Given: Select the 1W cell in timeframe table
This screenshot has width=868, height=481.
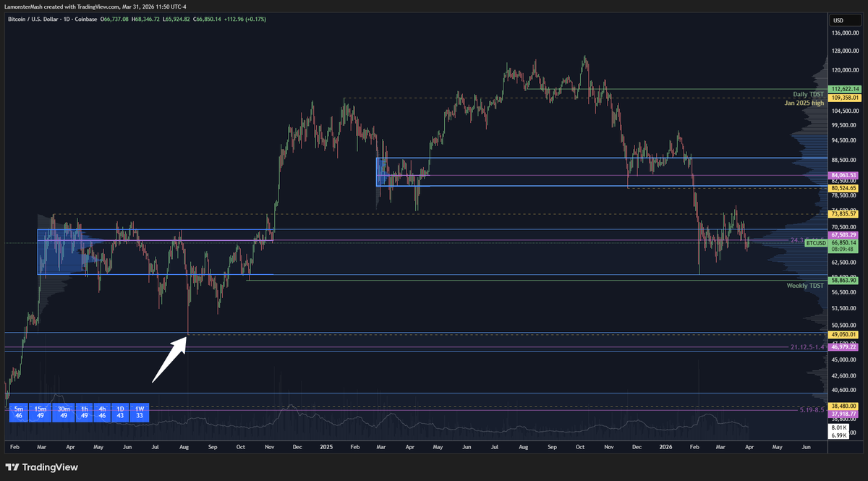Looking at the screenshot, I should tap(140, 412).
